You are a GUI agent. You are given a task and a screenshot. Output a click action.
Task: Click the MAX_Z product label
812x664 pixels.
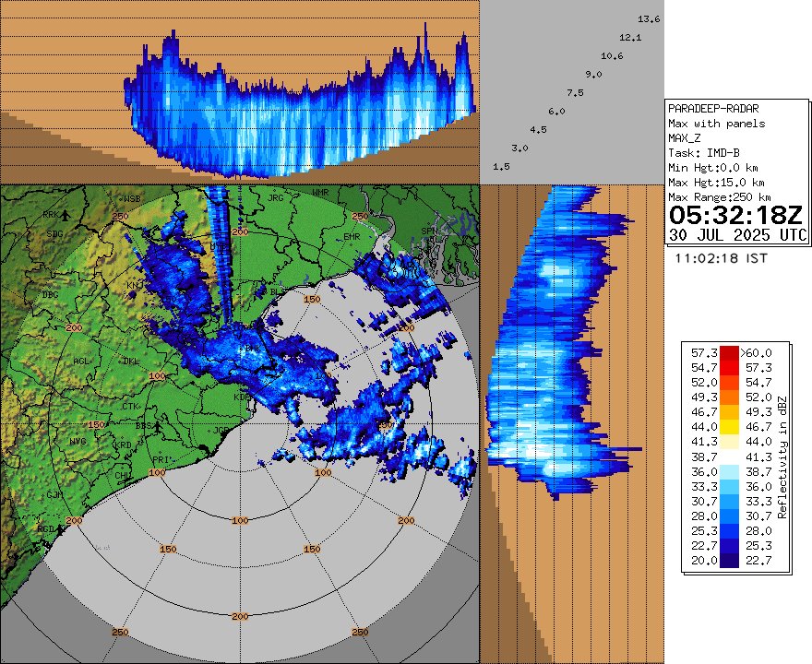(x=684, y=138)
